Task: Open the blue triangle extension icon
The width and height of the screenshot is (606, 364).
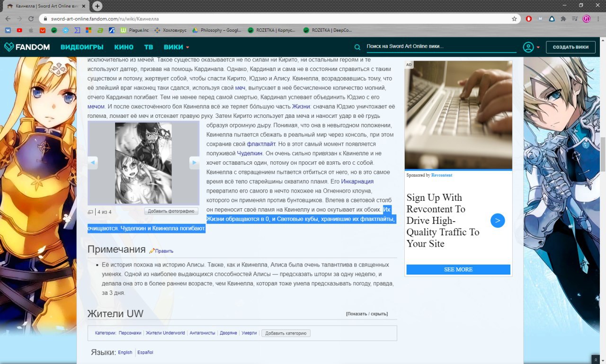Action: click(552, 19)
